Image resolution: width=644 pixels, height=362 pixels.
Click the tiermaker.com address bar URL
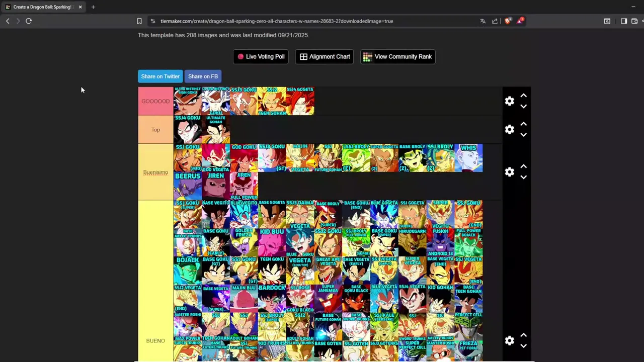pos(277,21)
